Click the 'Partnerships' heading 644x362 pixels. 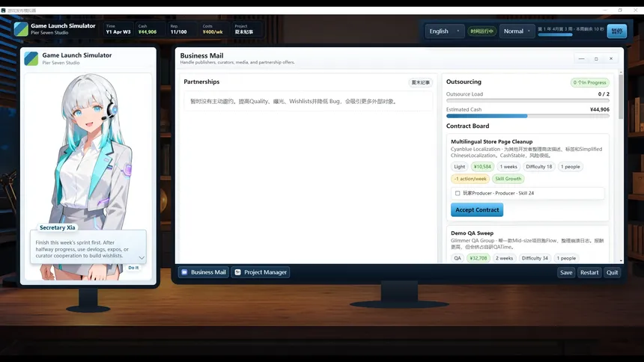201,82
